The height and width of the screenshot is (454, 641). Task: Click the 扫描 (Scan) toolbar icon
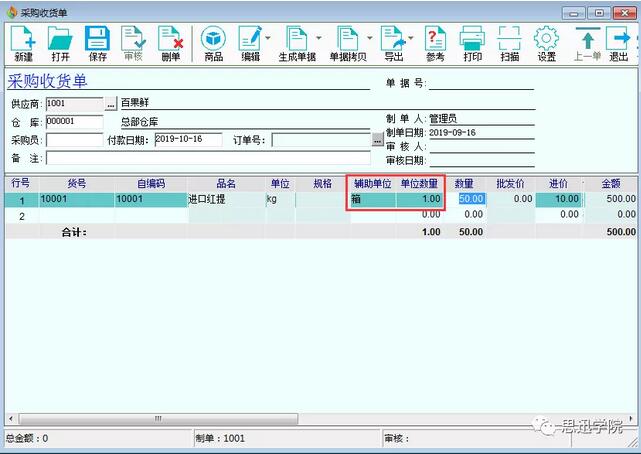509,44
